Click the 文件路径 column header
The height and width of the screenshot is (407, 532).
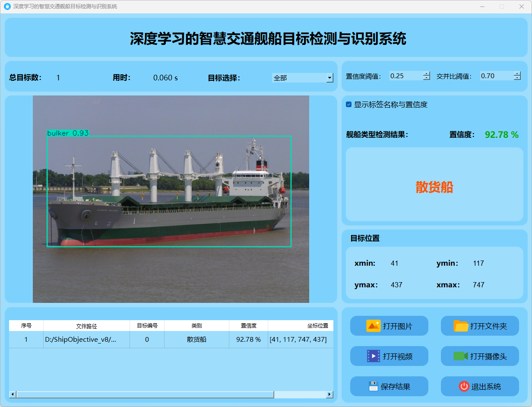click(x=86, y=326)
